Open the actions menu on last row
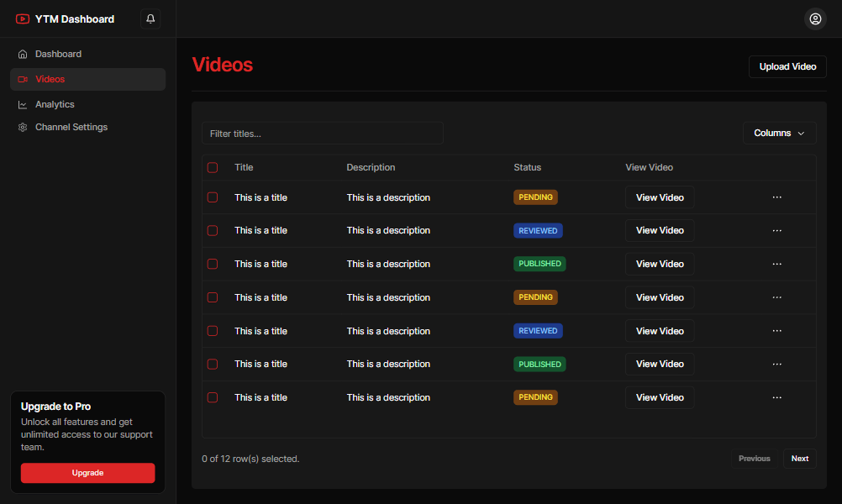The width and height of the screenshot is (842, 504). (776, 397)
